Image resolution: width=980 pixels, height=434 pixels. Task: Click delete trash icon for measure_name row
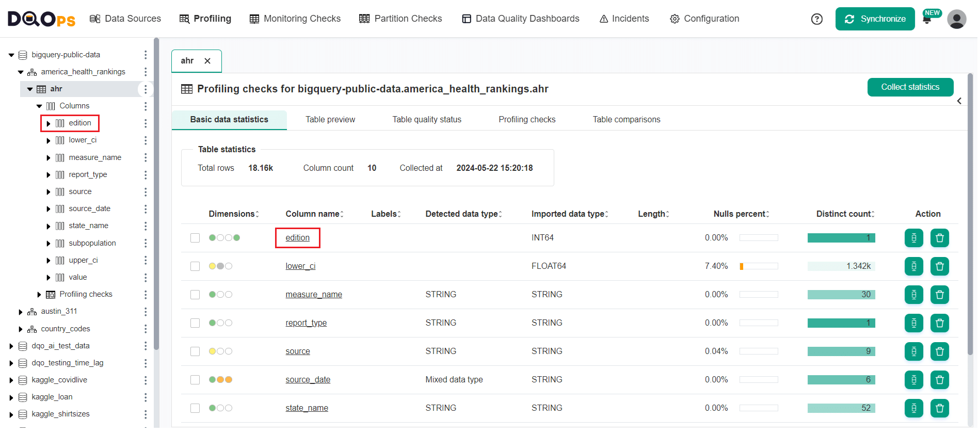939,295
